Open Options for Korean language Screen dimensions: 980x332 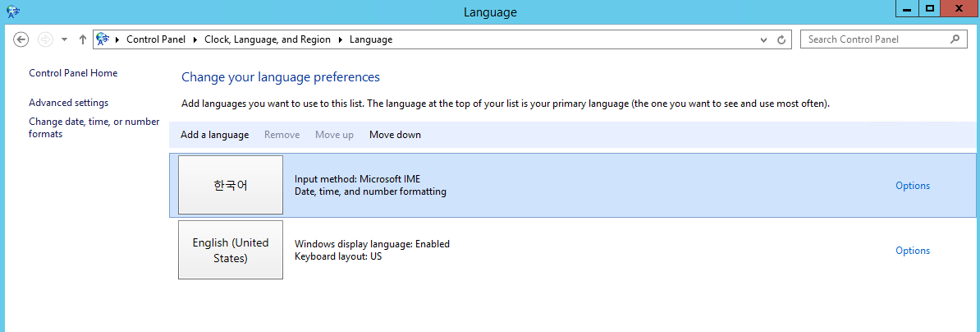[913, 186]
